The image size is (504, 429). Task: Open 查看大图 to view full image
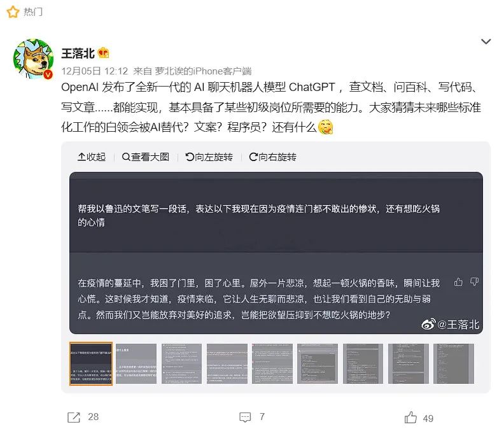point(146,157)
